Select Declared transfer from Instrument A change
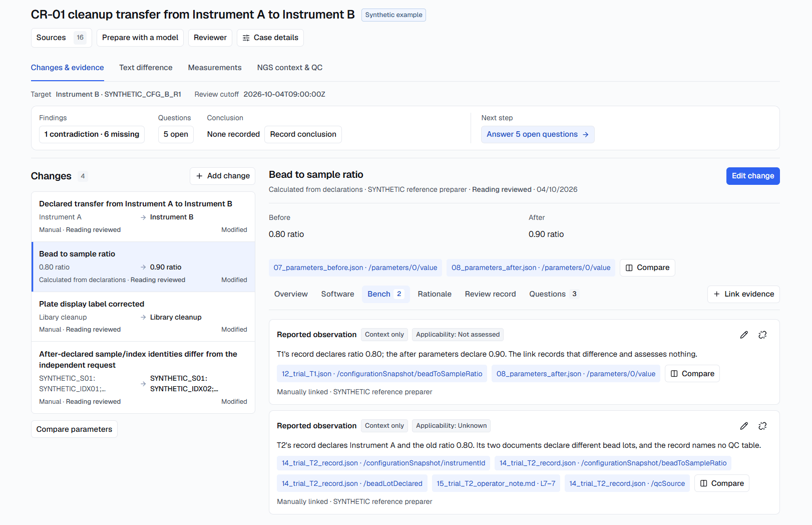 [143, 217]
